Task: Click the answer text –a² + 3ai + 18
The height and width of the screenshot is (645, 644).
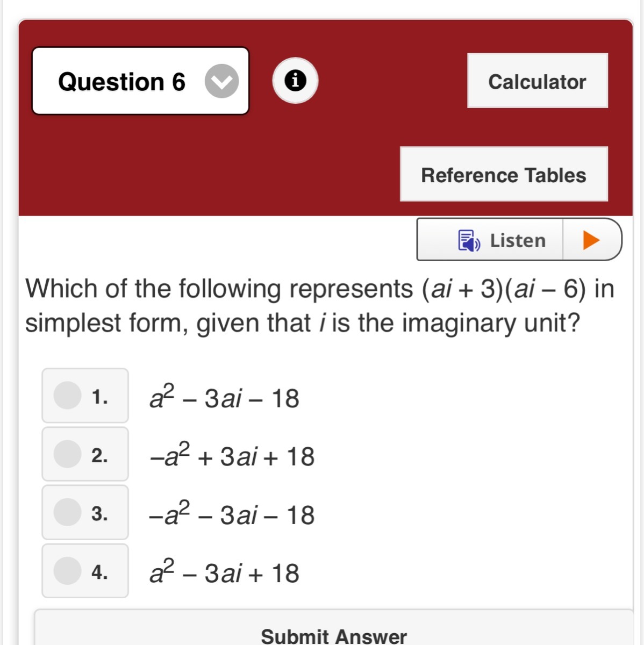Action: point(232,456)
